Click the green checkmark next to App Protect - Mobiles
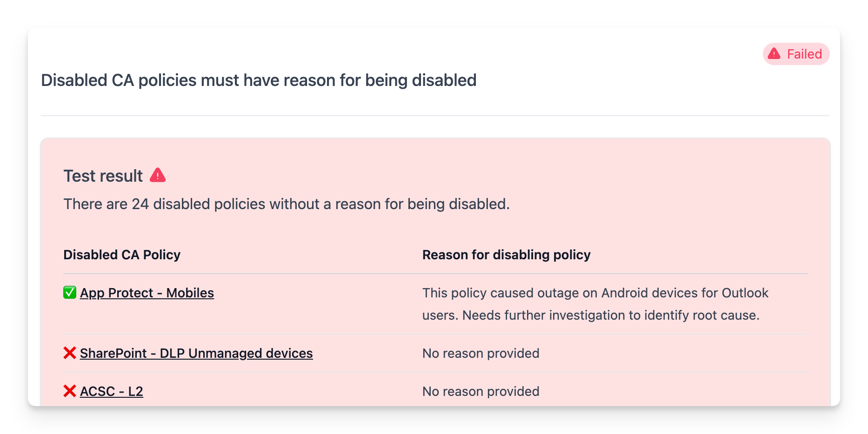868x434 pixels. 69,293
